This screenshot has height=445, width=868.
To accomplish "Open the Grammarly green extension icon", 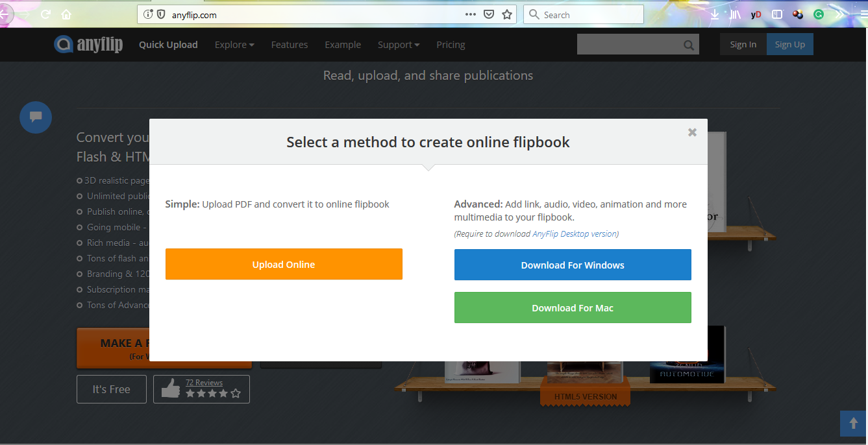I will tap(819, 14).
